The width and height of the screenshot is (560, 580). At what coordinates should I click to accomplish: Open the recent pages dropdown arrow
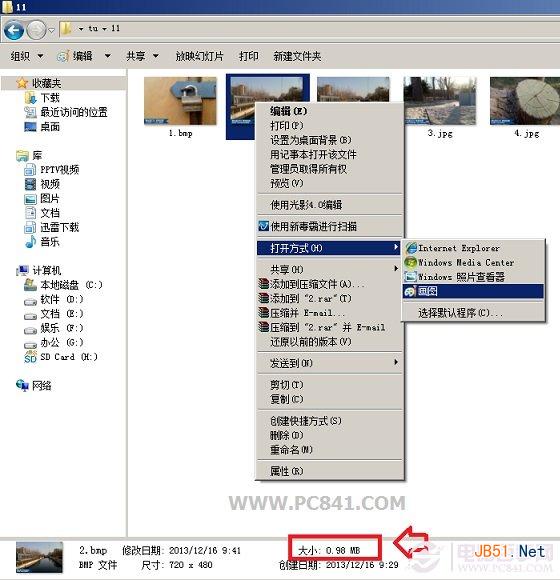click(51, 30)
